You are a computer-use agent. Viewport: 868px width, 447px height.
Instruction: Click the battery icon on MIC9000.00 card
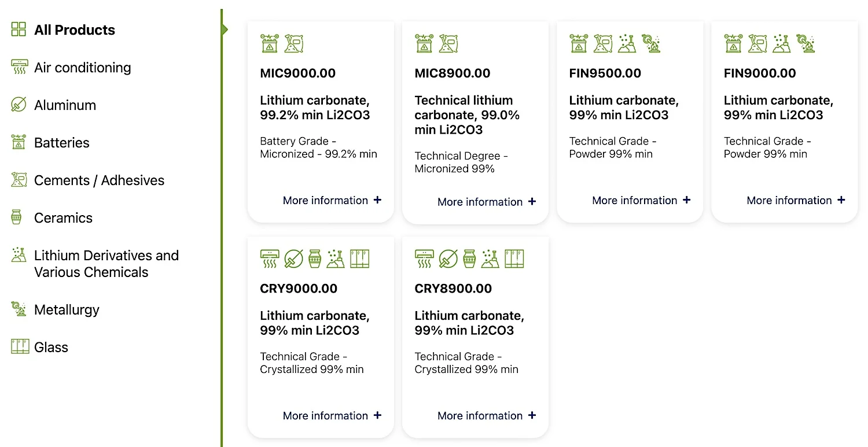click(x=270, y=43)
